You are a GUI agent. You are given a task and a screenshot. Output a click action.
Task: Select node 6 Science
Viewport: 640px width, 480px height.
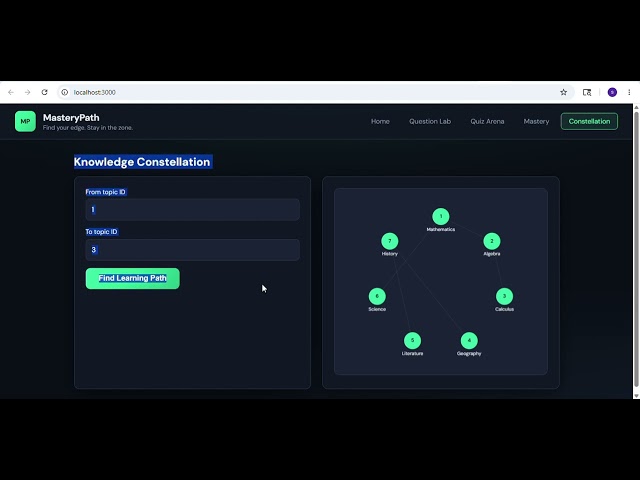pos(377,296)
